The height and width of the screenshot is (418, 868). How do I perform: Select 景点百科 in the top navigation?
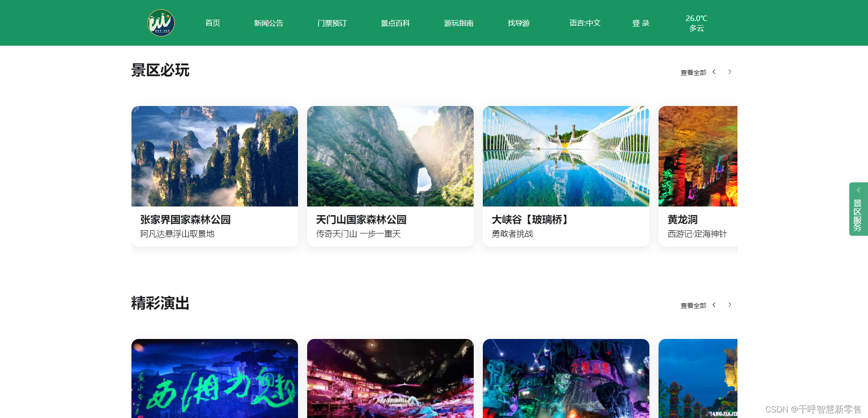(x=396, y=23)
